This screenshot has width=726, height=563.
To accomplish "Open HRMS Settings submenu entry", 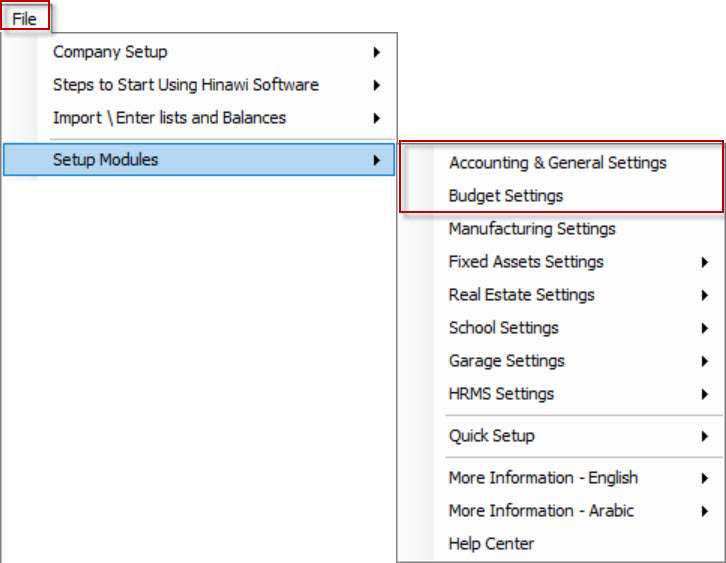I will [561, 394].
